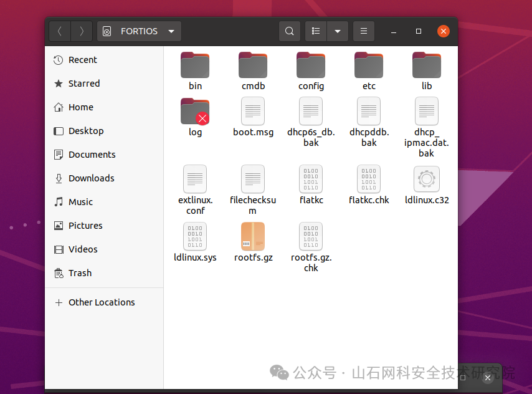532x394 pixels.
Task: Open the hamburger main menu
Action: click(x=364, y=31)
